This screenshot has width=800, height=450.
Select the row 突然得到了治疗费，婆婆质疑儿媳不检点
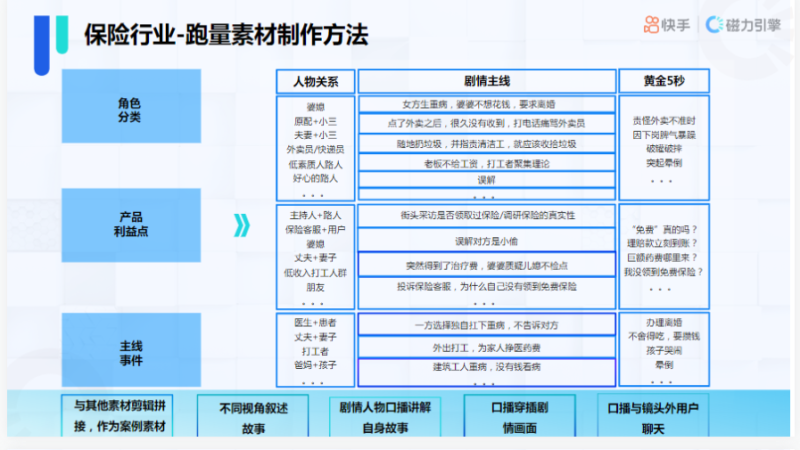click(487, 265)
